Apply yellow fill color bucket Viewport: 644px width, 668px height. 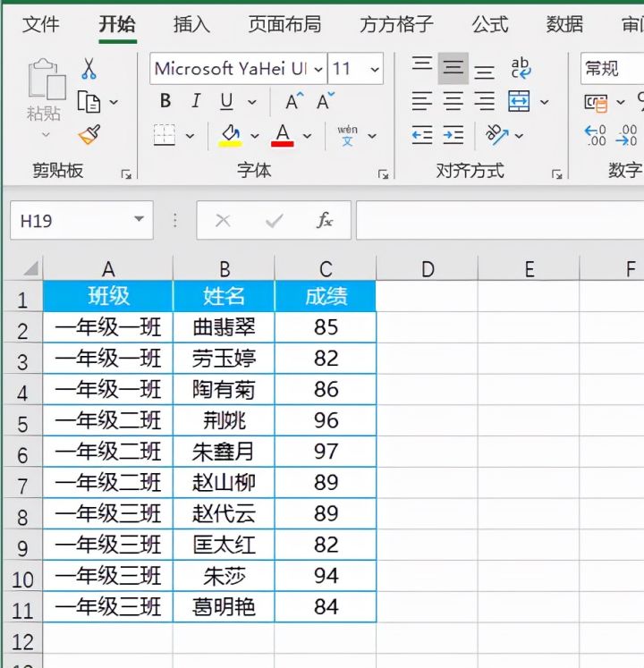pyautogui.click(x=230, y=135)
